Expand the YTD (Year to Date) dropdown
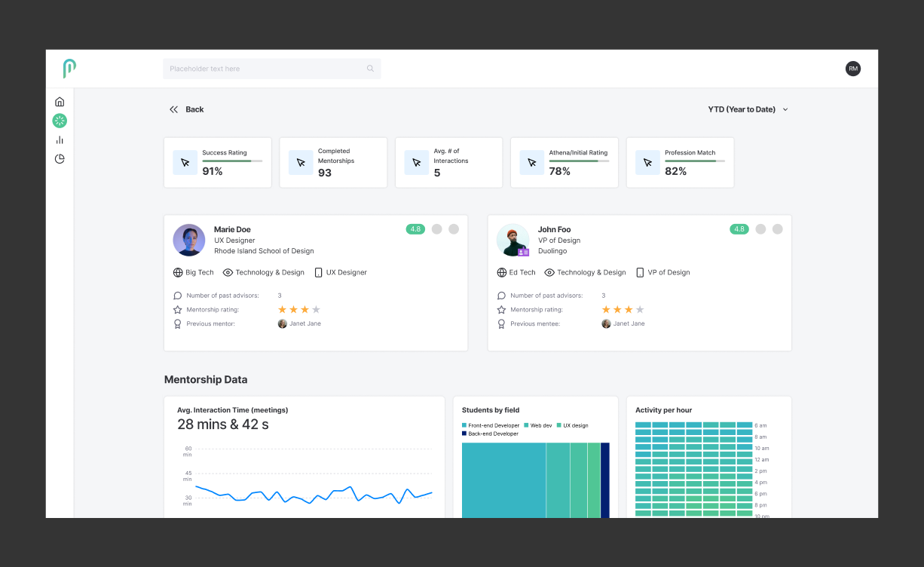The height and width of the screenshot is (567, 924). click(x=748, y=109)
